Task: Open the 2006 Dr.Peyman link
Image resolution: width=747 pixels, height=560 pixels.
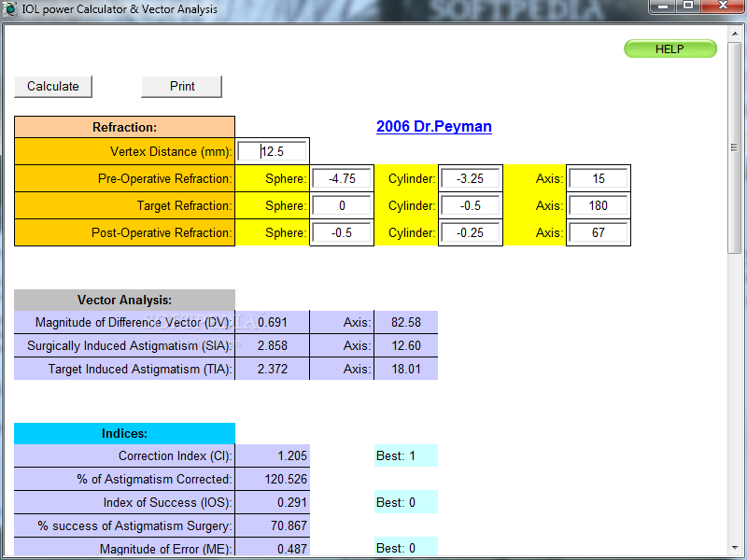Action: [x=433, y=127]
